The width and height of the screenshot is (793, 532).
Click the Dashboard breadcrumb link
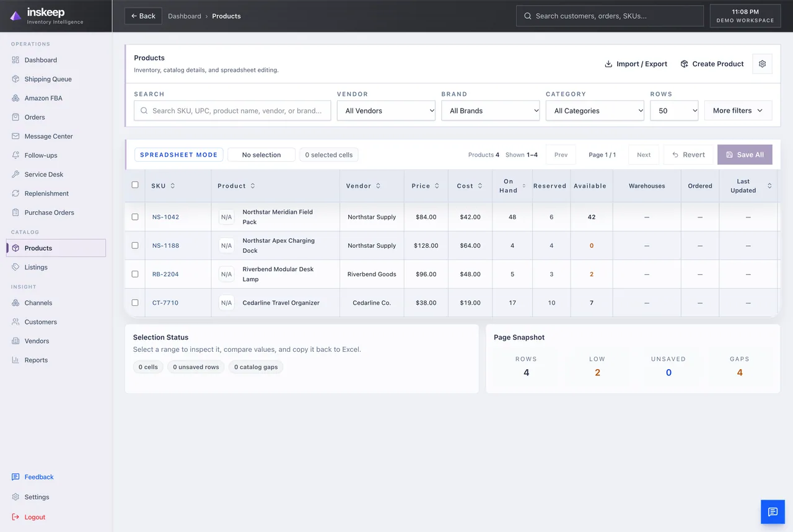tap(185, 16)
